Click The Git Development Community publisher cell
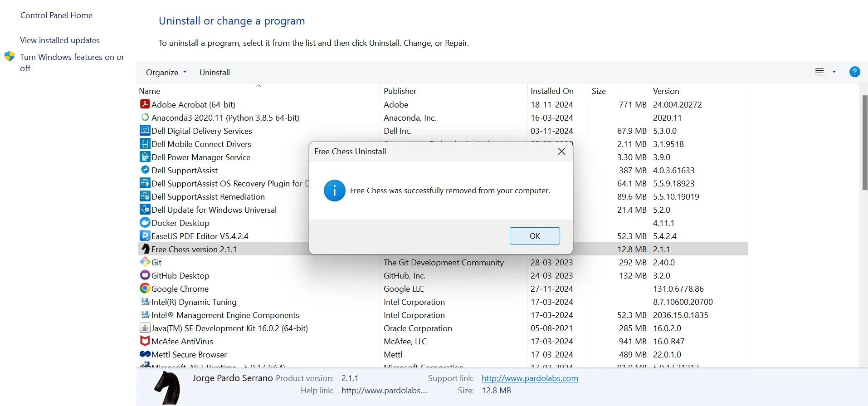This screenshot has width=868, height=406. tap(444, 262)
